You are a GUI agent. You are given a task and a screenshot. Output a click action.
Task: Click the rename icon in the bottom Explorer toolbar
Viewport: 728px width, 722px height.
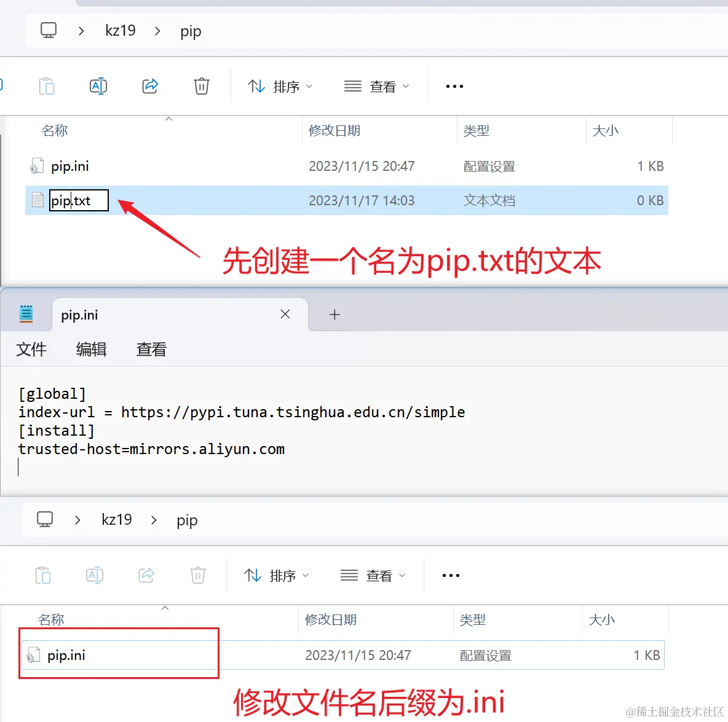click(95, 575)
